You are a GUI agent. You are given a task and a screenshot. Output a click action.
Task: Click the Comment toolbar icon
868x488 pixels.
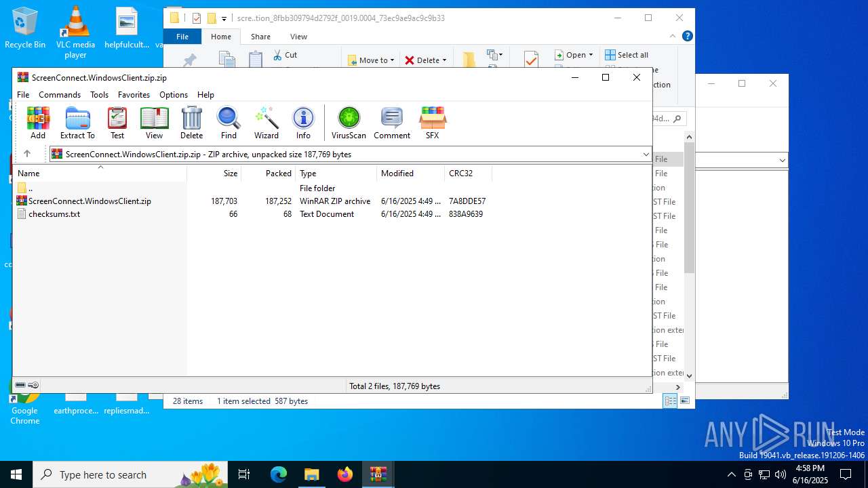[x=392, y=123]
